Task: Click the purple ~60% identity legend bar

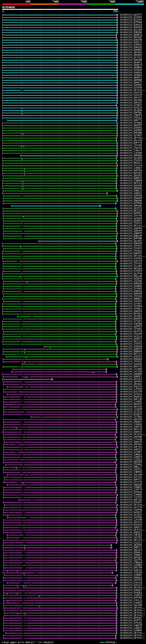Action: tap(73, 4)
